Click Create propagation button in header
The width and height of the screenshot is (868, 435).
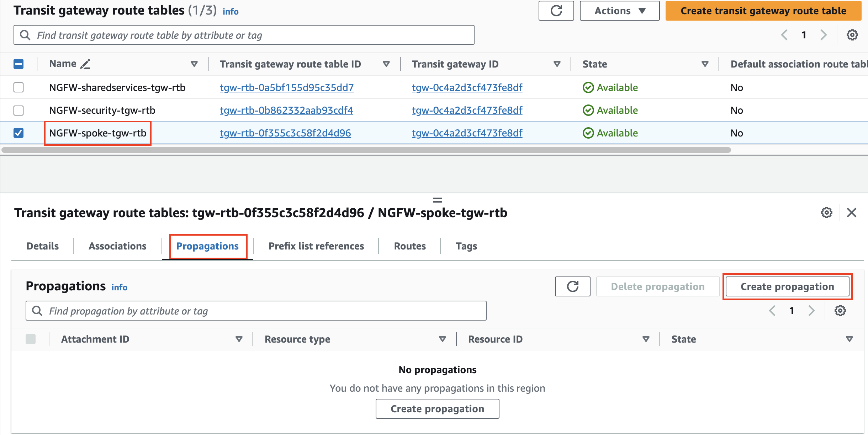point(787,286)
